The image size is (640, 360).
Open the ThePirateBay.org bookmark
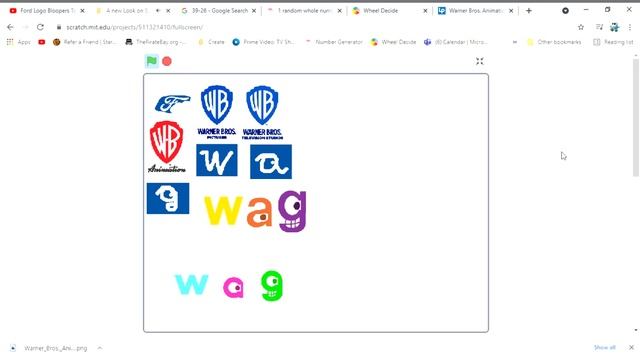click(x=156, y=42)
